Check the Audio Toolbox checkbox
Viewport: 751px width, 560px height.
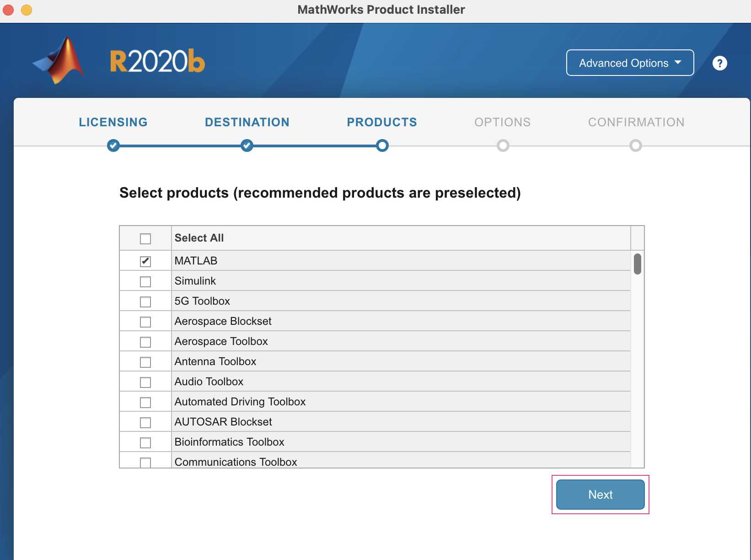(x=145, y=382)
